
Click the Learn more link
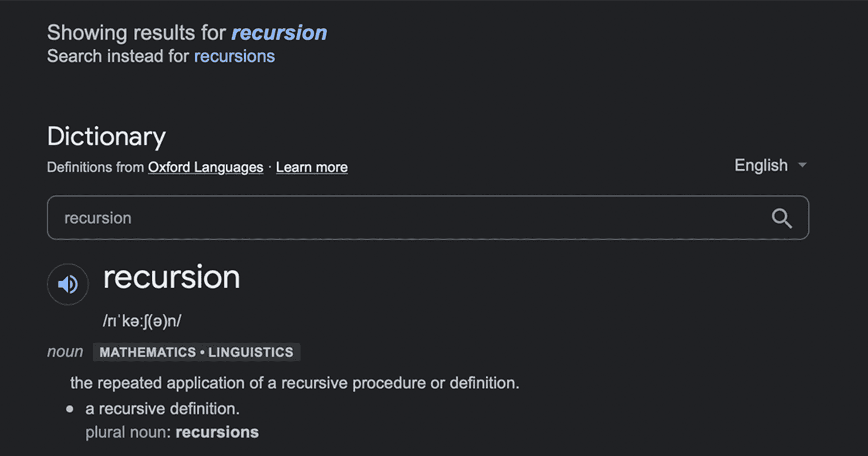311,167
